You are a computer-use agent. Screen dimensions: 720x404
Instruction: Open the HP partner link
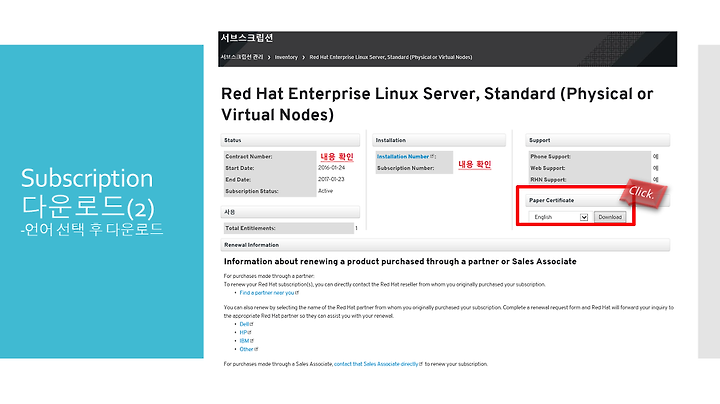[x=243, y=332]
